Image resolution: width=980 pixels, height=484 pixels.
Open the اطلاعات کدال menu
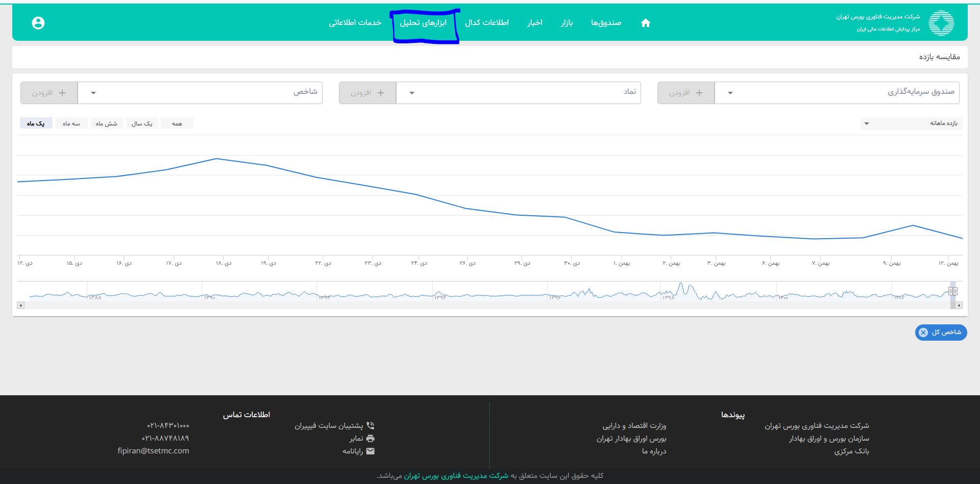[486, 22]
